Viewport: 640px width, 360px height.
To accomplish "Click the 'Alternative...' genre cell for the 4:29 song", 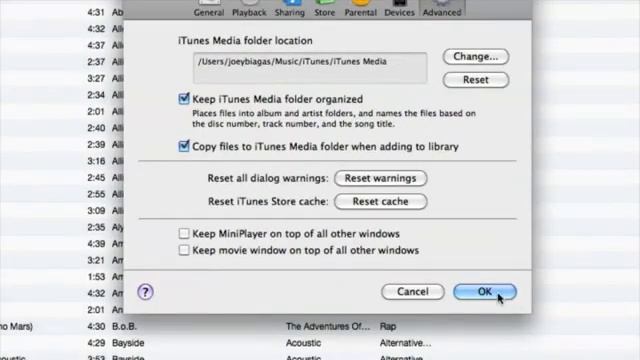I will [405, 343].
